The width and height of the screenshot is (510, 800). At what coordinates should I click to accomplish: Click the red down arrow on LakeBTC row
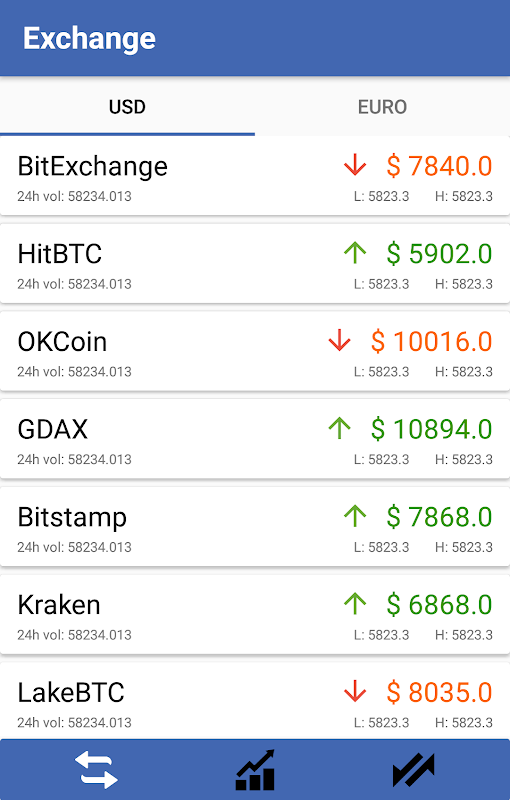click(x=355, y=692)
